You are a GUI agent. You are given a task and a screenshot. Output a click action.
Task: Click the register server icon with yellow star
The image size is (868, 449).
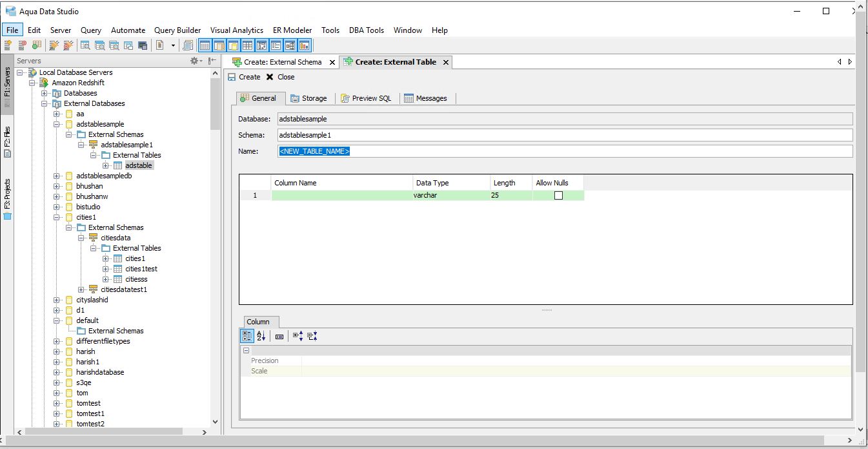tap(8, 45)
